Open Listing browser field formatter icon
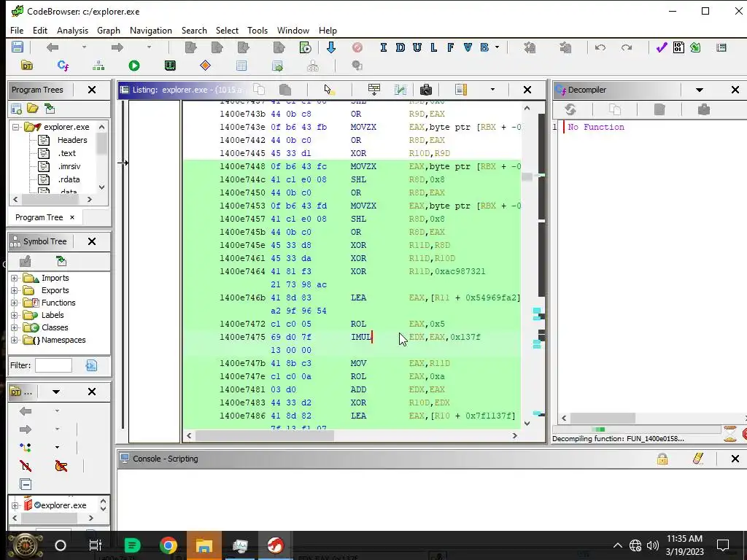Viewport: 747px width, 560px height. tap(374, 90)
